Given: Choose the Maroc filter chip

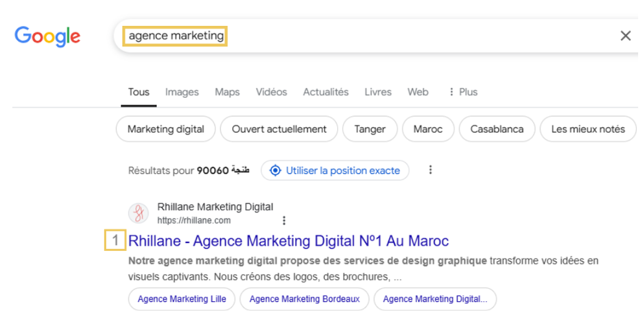Looking at the screenshot, I should point(428,129).
